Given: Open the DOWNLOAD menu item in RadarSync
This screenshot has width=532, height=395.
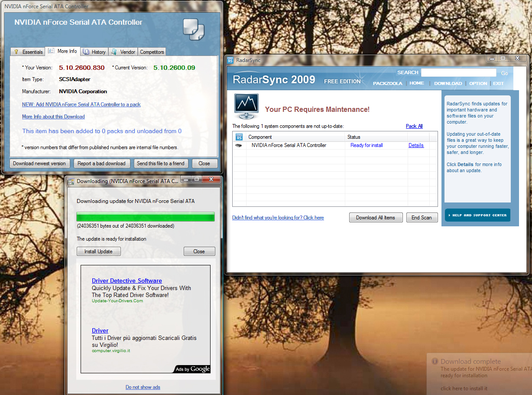Looking at the screenshot, I should tap(448, 83).
